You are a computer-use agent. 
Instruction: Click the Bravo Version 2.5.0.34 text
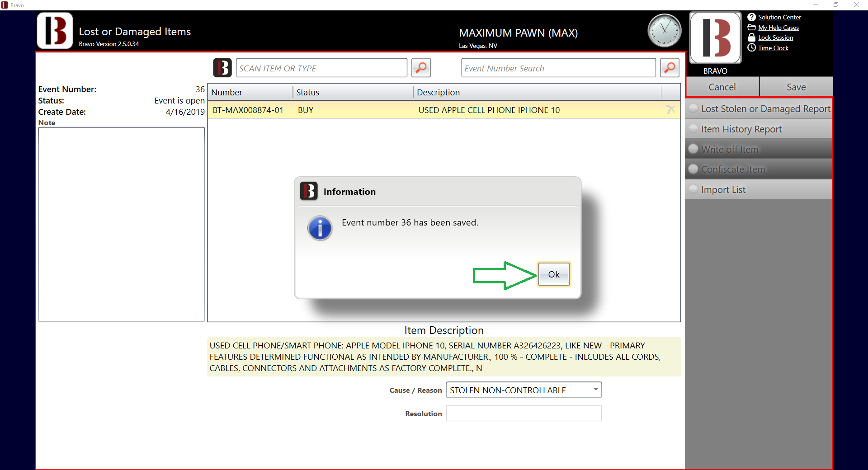[109, 44]
